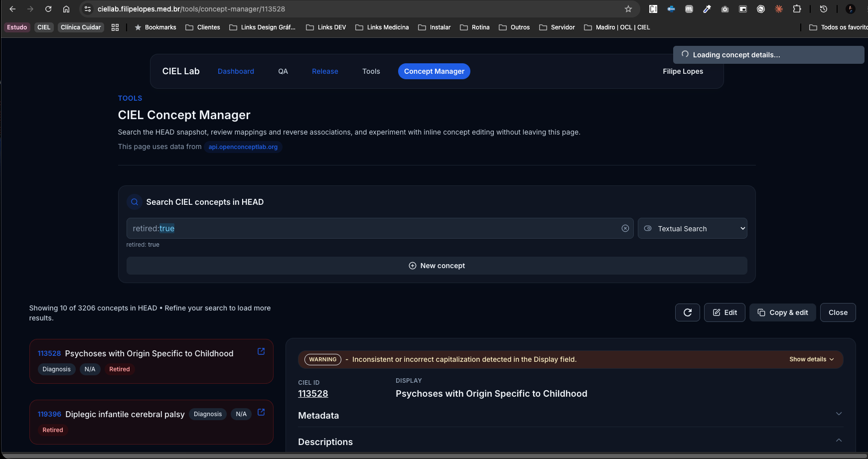Open concept 113528 in external link

[x=261, y=351]
